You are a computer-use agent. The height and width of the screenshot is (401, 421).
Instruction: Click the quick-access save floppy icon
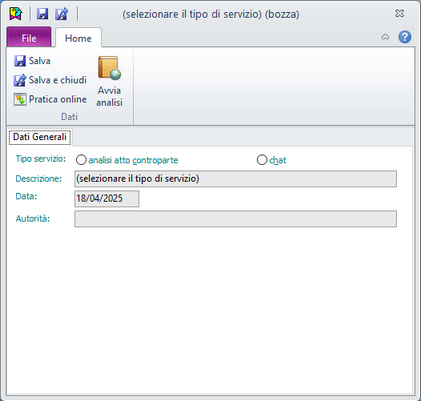(x=42, y=14)
